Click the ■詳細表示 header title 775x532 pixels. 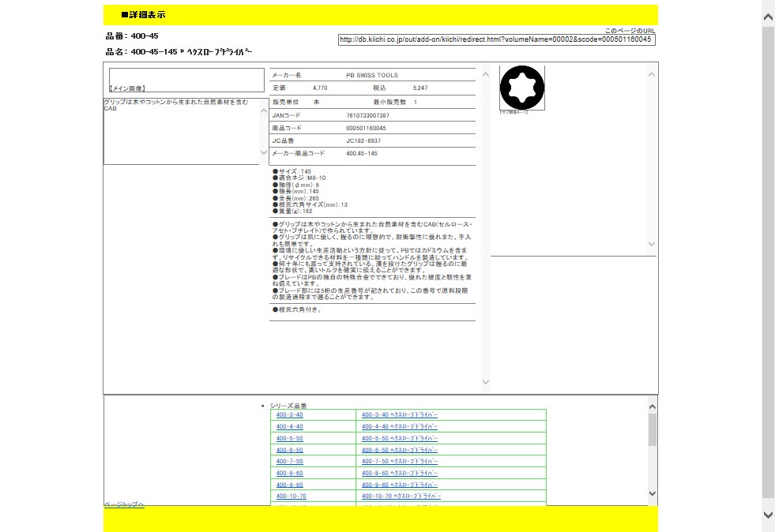(143, 15)
